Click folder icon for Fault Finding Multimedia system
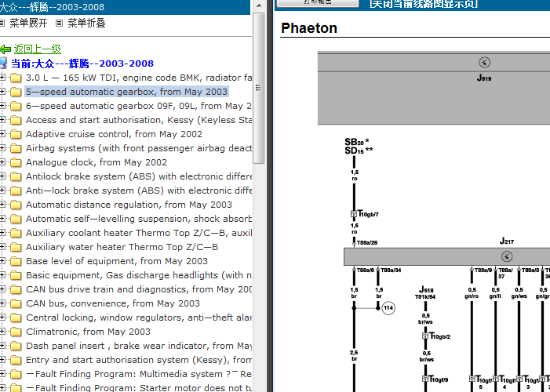This screenshot has height=392, width=550. coord(16,374)
